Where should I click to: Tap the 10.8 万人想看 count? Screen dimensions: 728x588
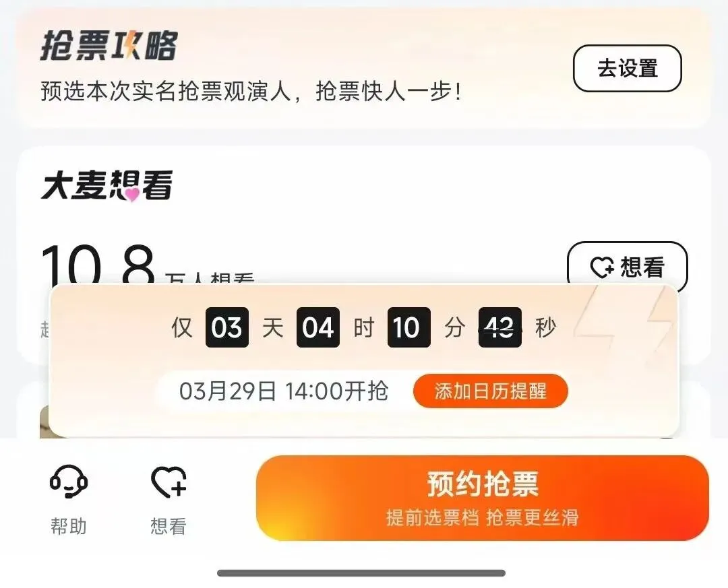pyautogui.click(x=148, y=263)
